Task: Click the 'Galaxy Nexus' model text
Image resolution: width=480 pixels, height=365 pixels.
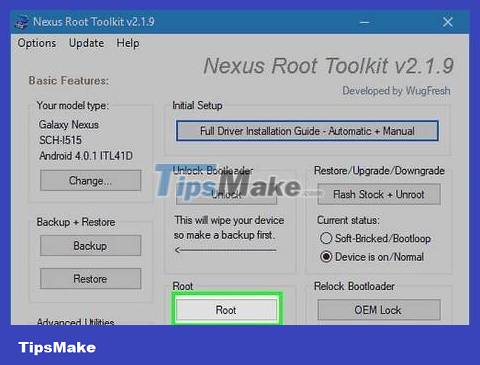Action: click(69, 125)
